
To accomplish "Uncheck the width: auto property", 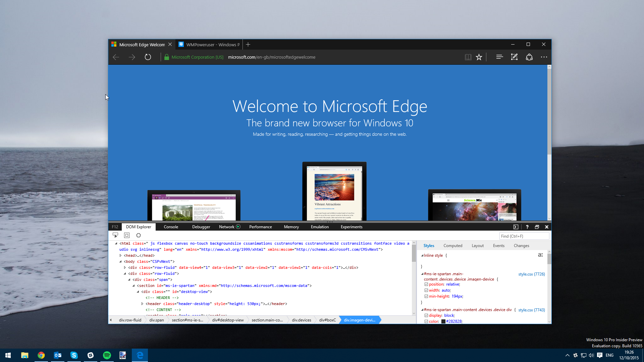I will point(426,290).
